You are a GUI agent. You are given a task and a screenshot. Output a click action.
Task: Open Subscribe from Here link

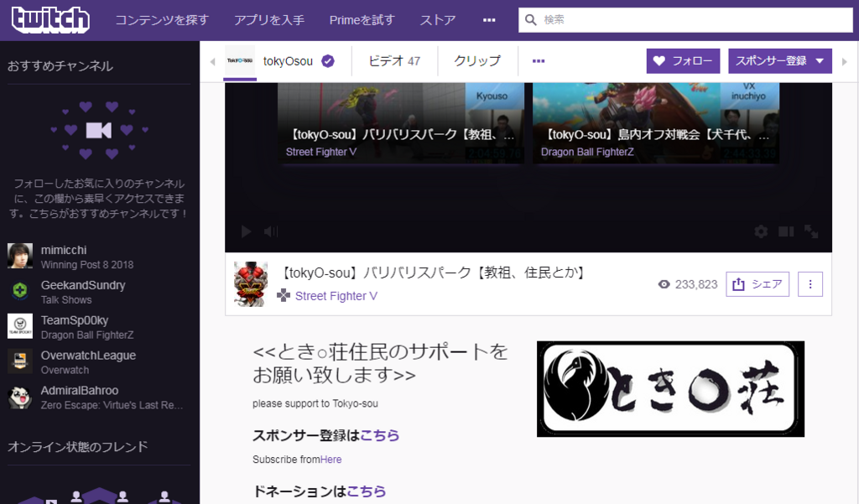tap(331, 459)
